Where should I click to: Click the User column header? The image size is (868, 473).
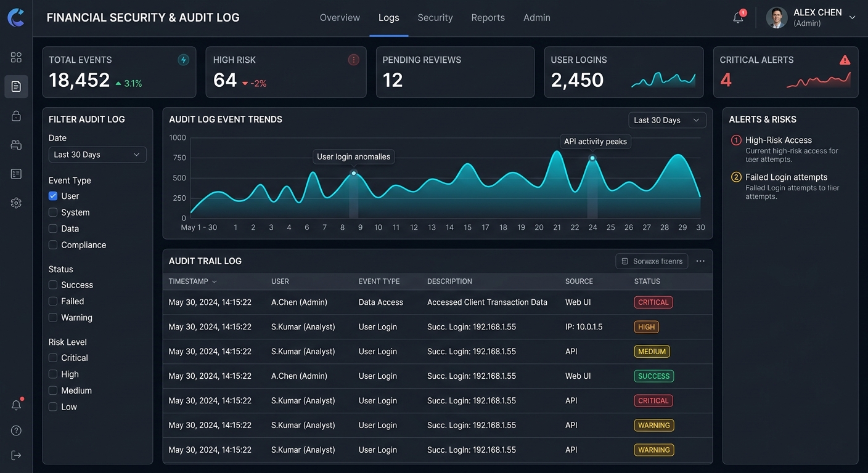point(280,281)
